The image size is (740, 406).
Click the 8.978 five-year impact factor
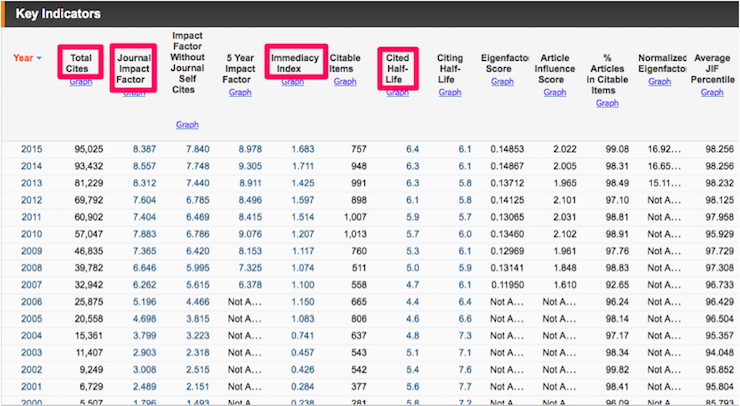pyautogui.click(x=250, y=149)
